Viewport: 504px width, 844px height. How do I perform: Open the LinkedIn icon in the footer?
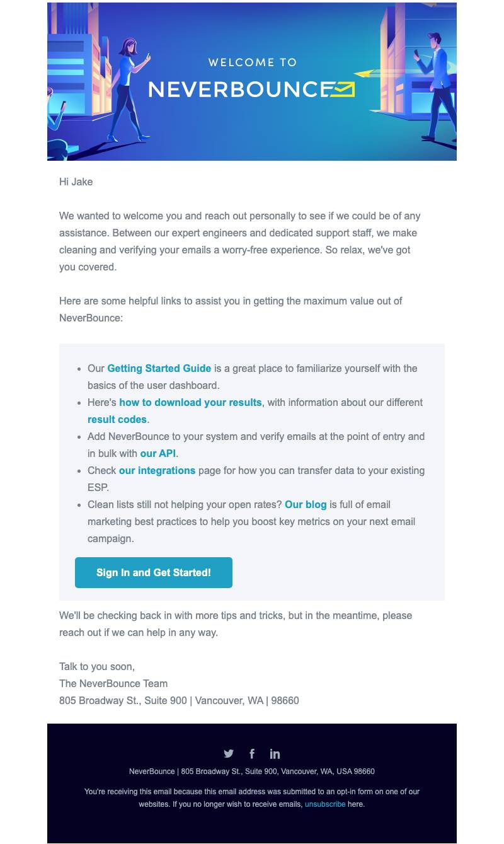(x=275, y=753)
